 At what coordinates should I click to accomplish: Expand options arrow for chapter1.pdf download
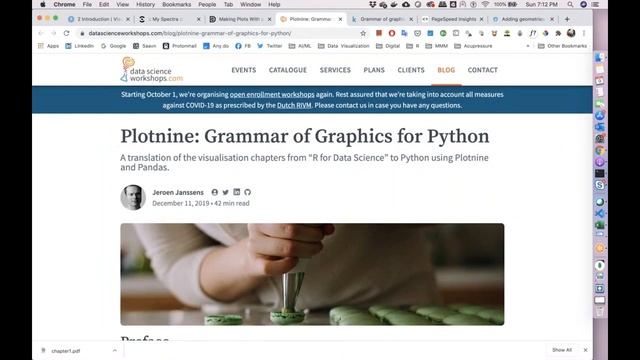pyautogui.click(x=115, y=351)
